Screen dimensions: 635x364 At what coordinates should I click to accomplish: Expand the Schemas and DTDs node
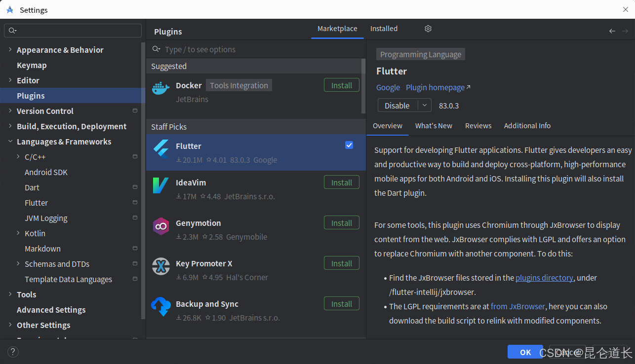18,264
